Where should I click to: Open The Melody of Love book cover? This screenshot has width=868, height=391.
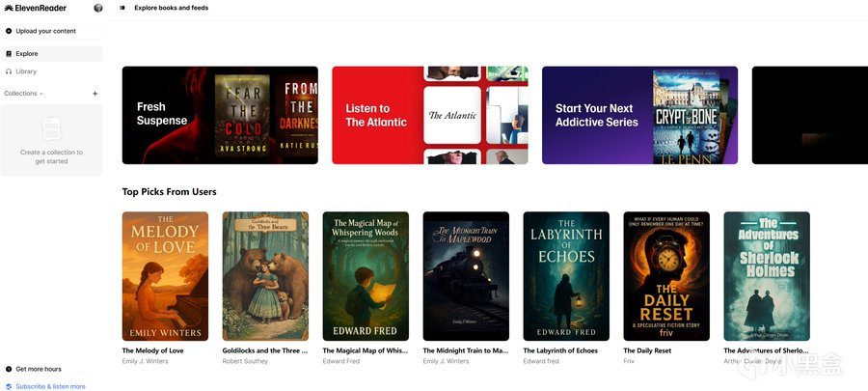click(x=166, y=276)
